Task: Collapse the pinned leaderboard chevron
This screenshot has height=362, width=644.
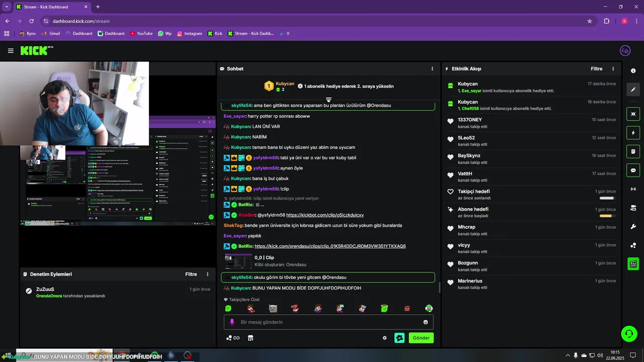Action: tap(329, 100)
